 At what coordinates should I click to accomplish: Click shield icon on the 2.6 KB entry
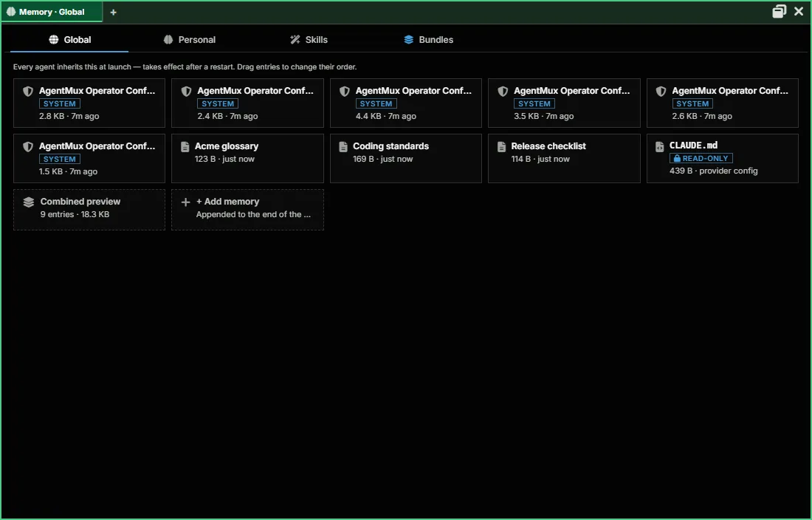(x=661, y=92)
